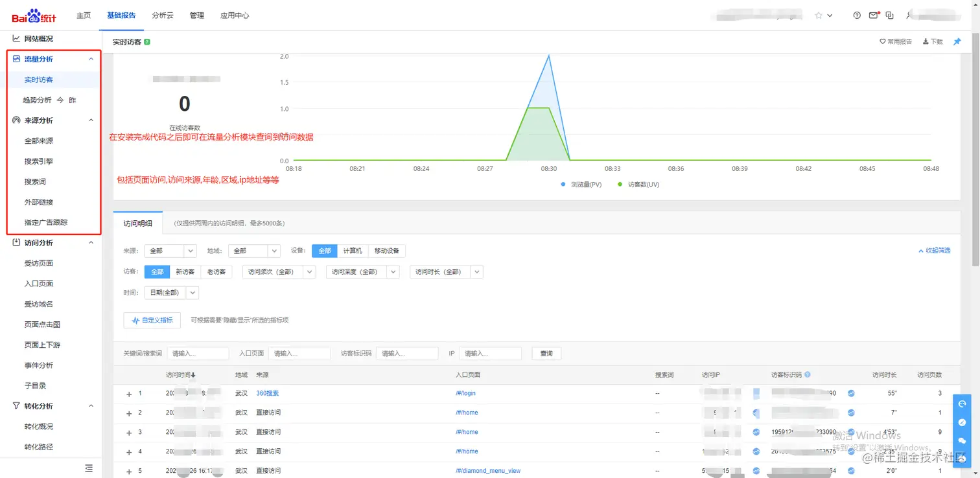
Task: Open 应用中心 in top navigation
Action: tap(235, 16)
